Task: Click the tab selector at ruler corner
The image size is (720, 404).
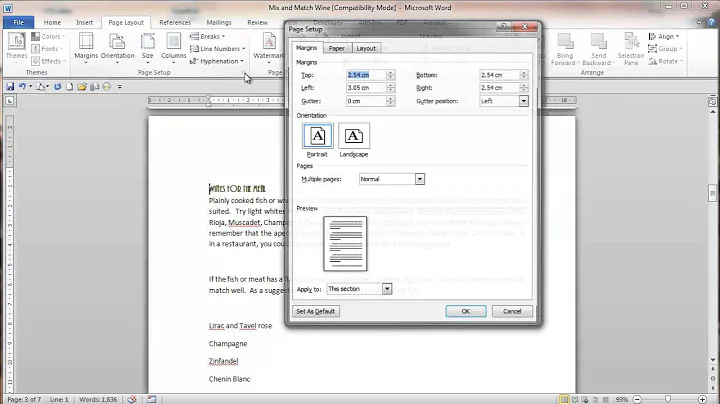Action: pyautogui.click(x=10, y=101)
